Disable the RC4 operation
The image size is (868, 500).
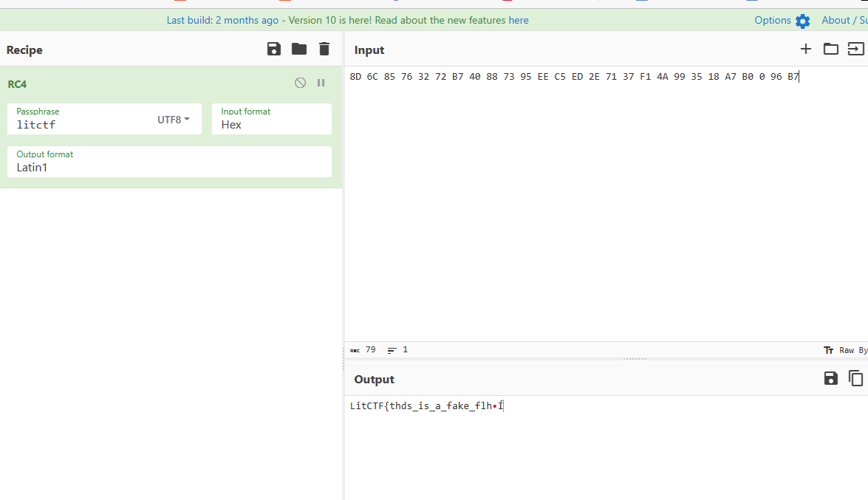pyautogui.click(x=300, y=83)
